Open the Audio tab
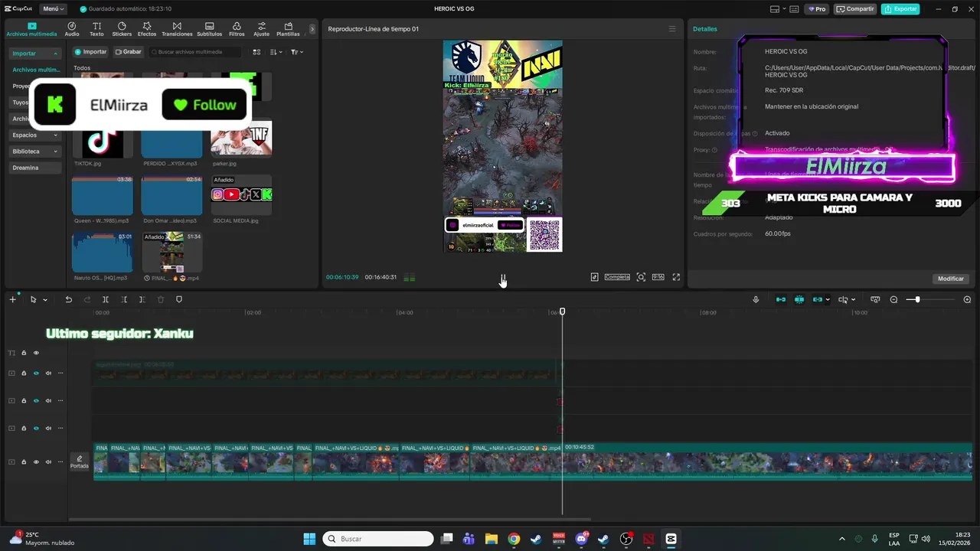 pos(72,29)
